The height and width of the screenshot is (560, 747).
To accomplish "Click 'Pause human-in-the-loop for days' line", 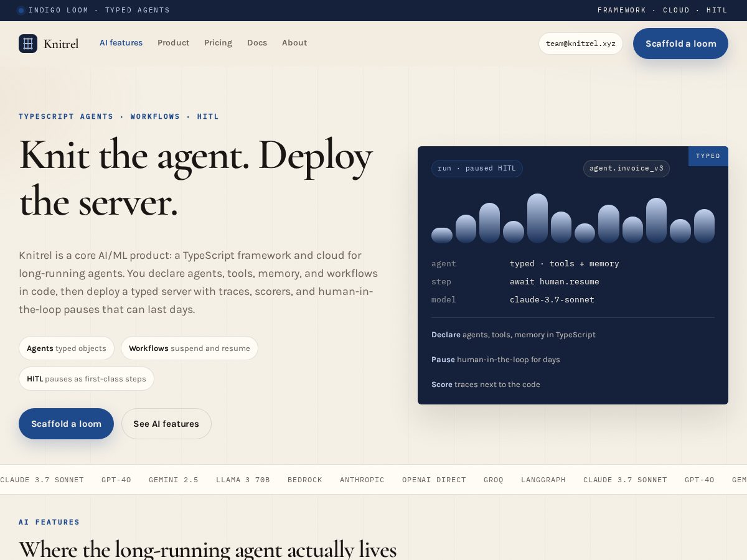I will [496, 360].
